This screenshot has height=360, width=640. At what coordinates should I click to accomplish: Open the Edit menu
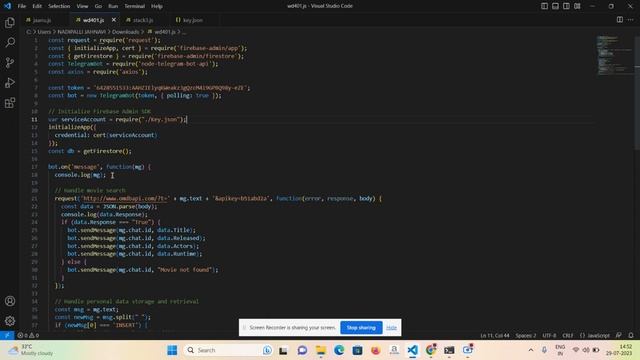click(37, 6)
